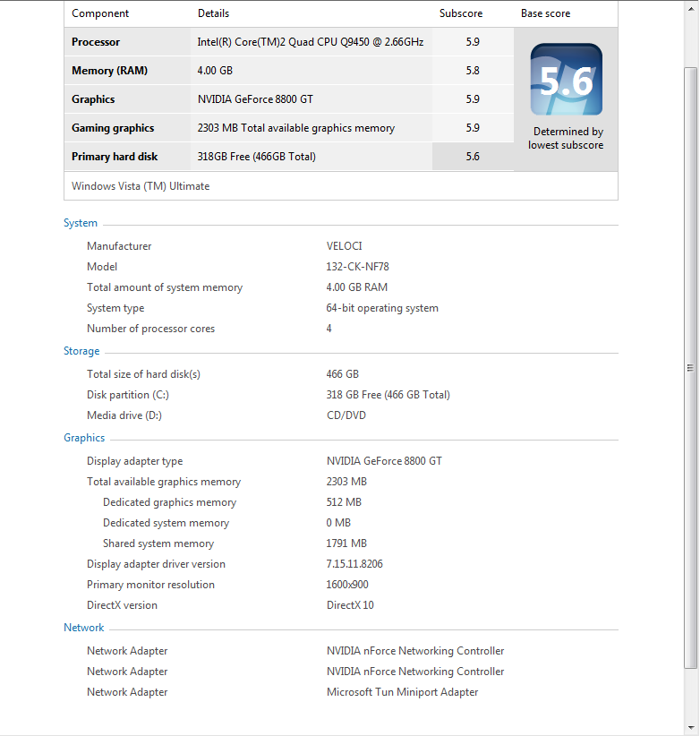Click the Details column header
This screenshot has width=700, height=736.
[x=213, y=13]
